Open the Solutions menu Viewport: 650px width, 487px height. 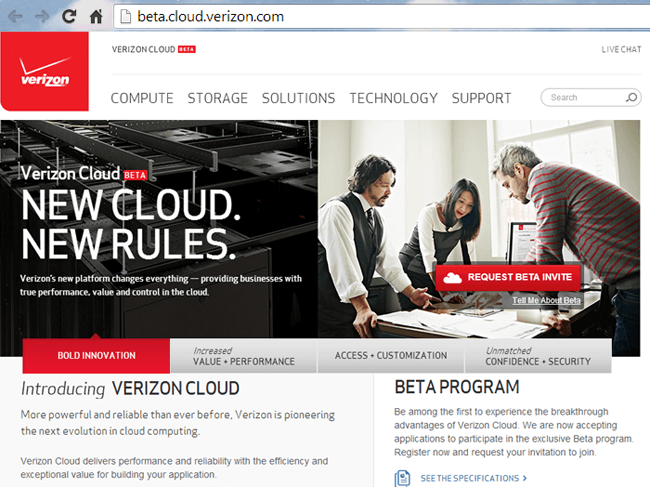tap(298, 98)
